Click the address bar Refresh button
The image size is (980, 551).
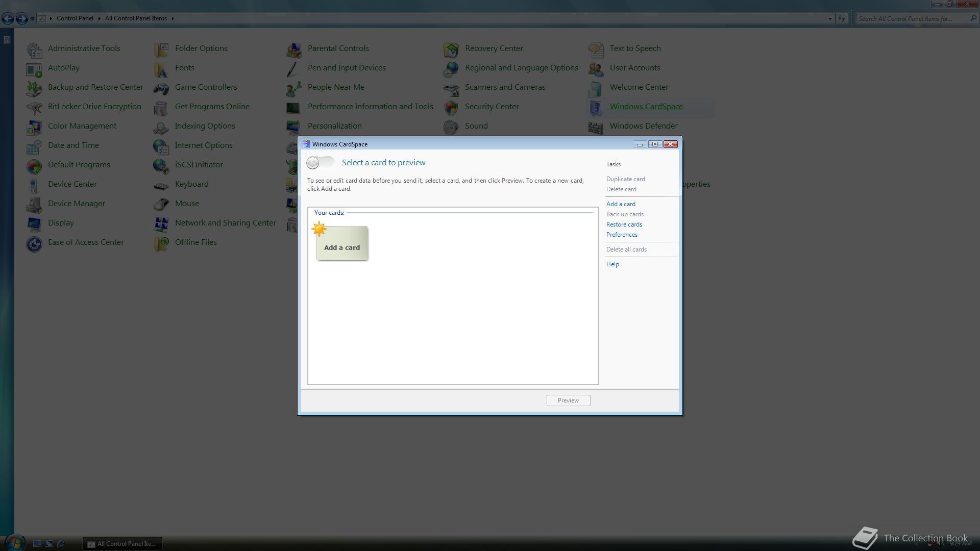pyautogui.click(x=842, y=18)
